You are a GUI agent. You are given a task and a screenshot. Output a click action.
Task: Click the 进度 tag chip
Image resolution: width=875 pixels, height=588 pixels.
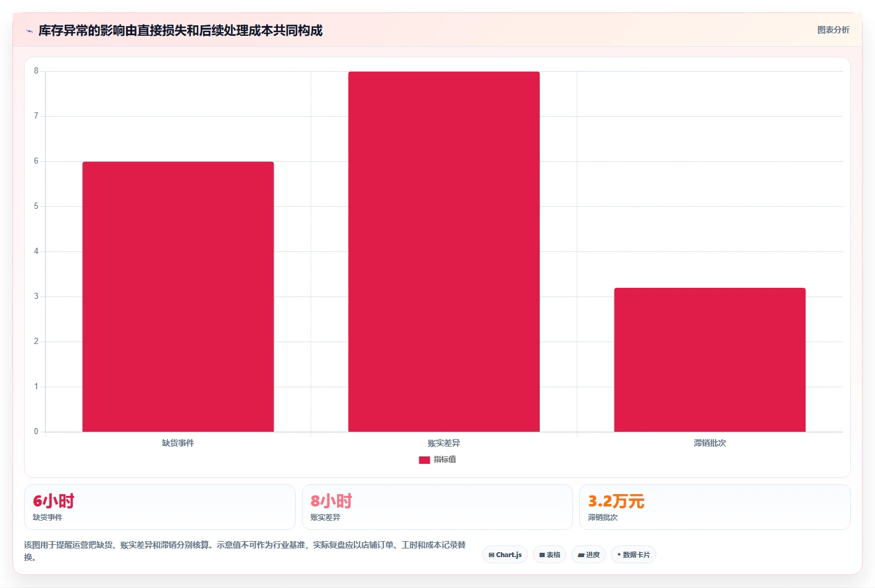(588, 555)
